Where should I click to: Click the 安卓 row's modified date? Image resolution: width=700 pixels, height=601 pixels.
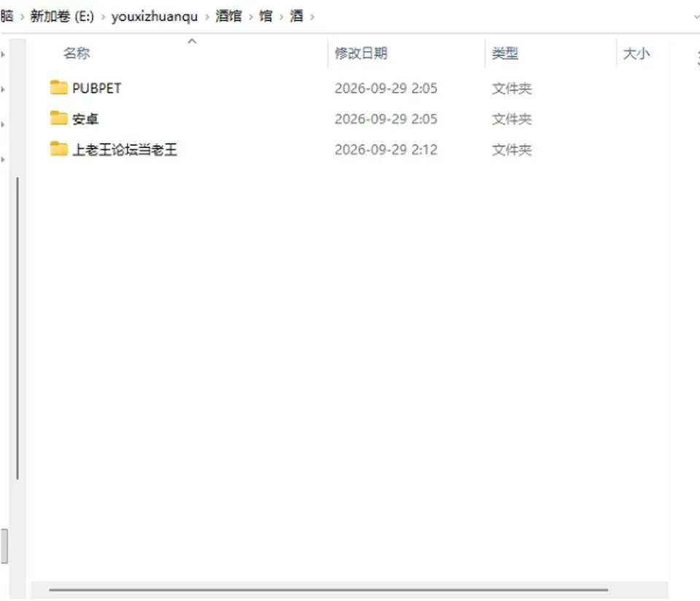(386, 119)
